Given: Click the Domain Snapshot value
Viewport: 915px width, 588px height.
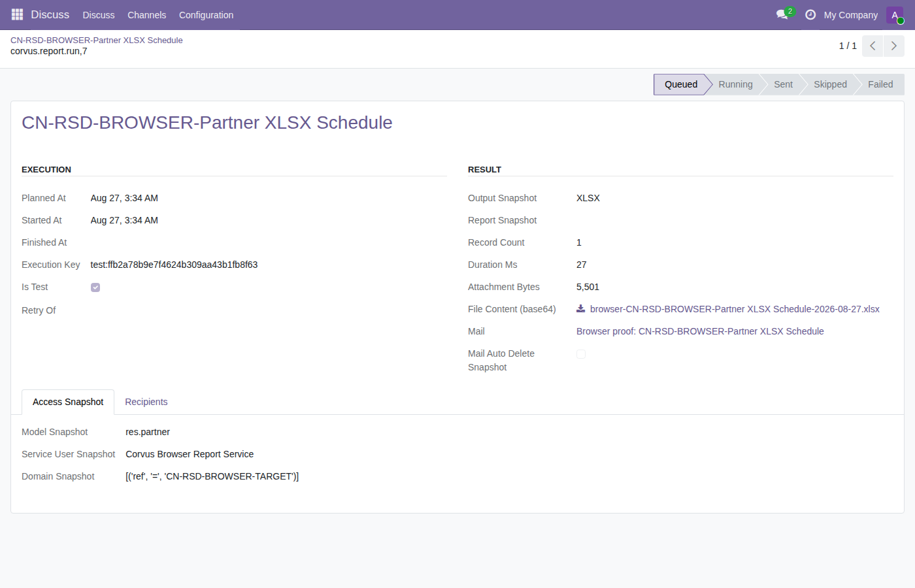Looking at the screenshot, I should (212, 476).
